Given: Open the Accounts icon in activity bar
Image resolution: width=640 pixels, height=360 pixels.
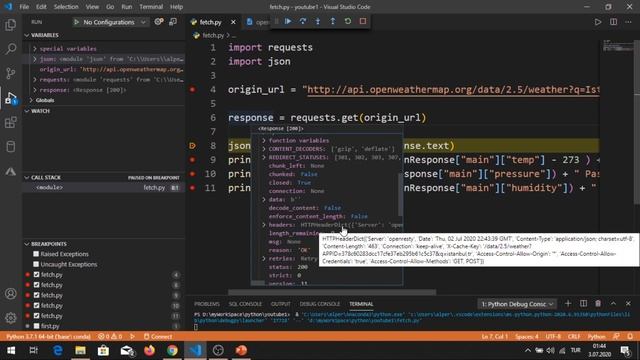Looking at the screenshot, I should click(11, 293).
